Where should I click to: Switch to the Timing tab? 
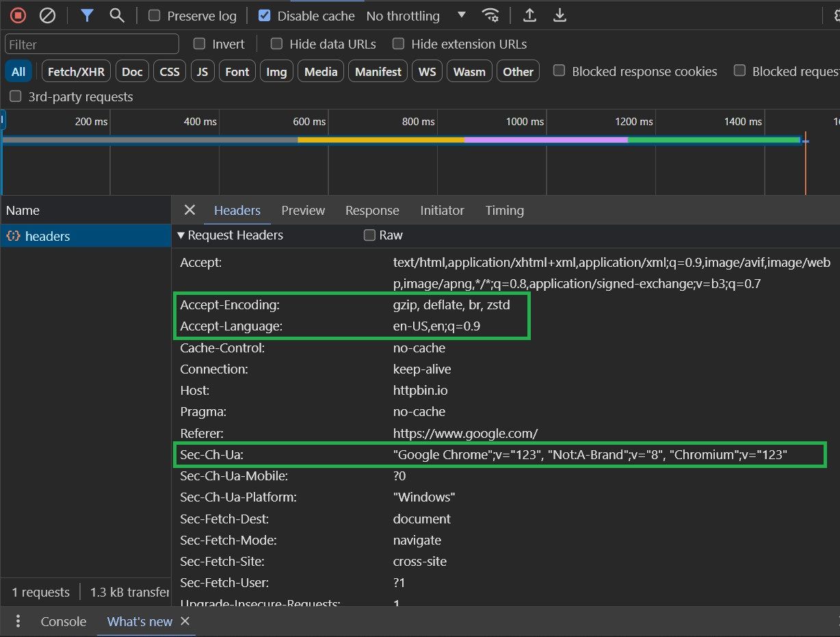coord(505,211)
